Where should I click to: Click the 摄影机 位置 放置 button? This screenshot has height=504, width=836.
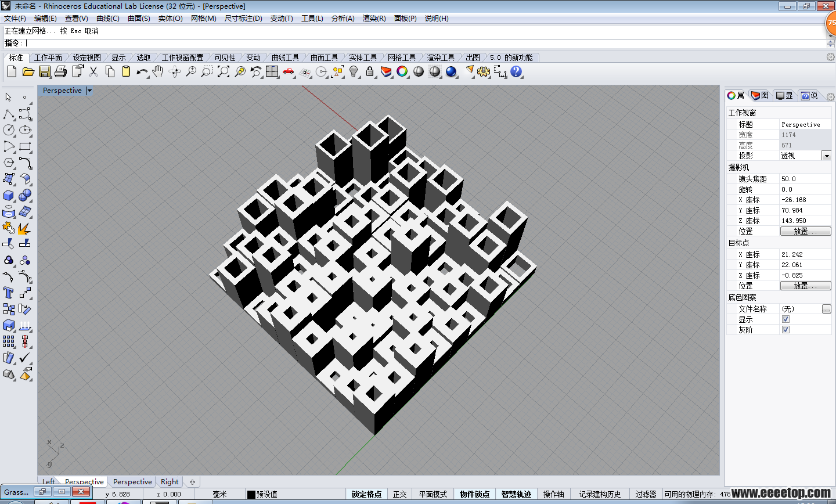click(805, 231)
